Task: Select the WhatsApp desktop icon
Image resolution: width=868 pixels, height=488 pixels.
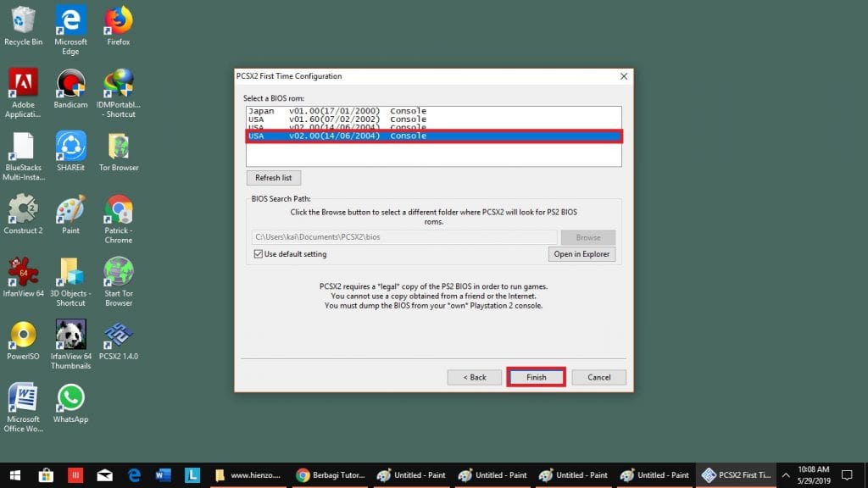Action: click(70, 403)
